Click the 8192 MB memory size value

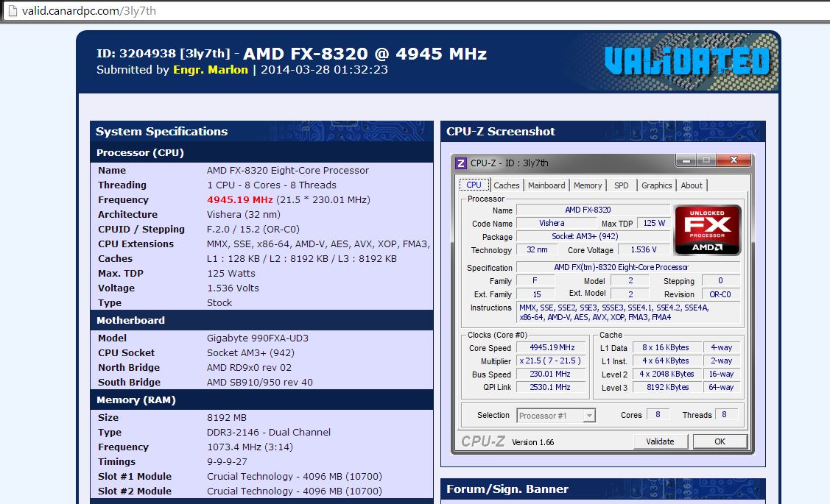point(227,417)
